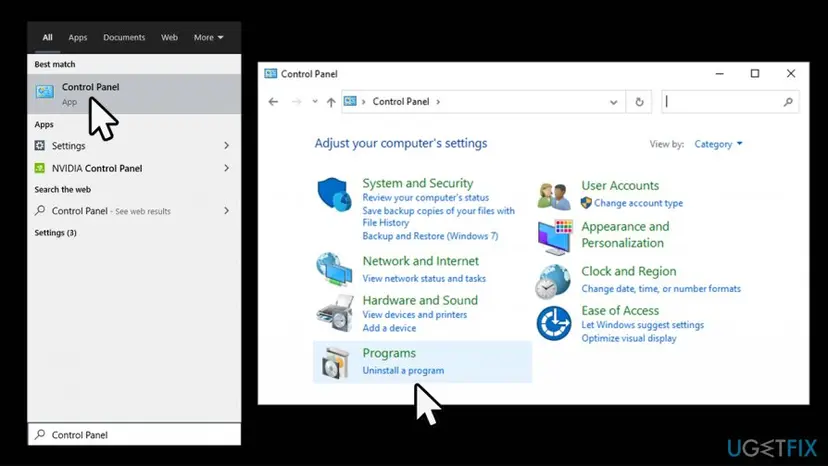Open User Accounts category

(x=620, y=185)
